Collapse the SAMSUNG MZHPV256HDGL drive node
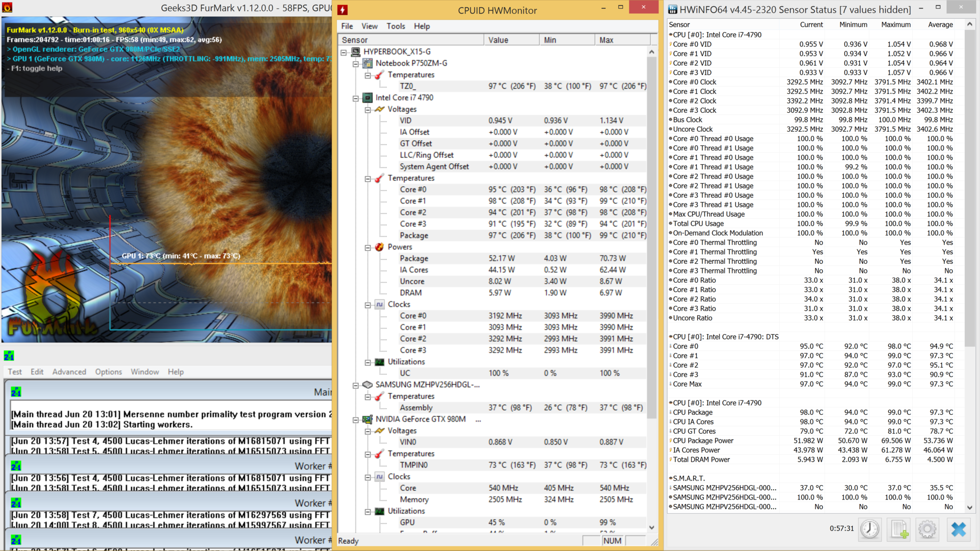The height and width of the screenshot is (551, 980). 356,385
